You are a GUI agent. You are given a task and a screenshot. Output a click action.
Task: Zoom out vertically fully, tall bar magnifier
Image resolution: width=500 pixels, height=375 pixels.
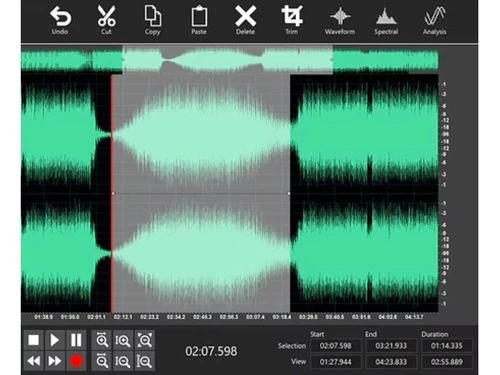145,361
